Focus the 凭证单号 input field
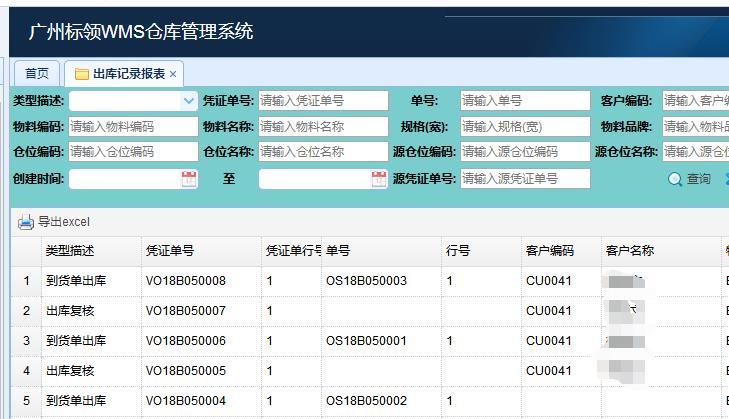 click(322, 101)
